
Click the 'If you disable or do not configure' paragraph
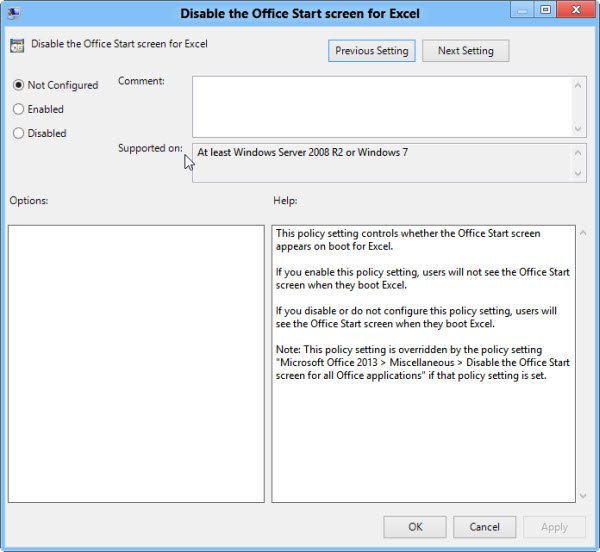[x=416, y=317]
